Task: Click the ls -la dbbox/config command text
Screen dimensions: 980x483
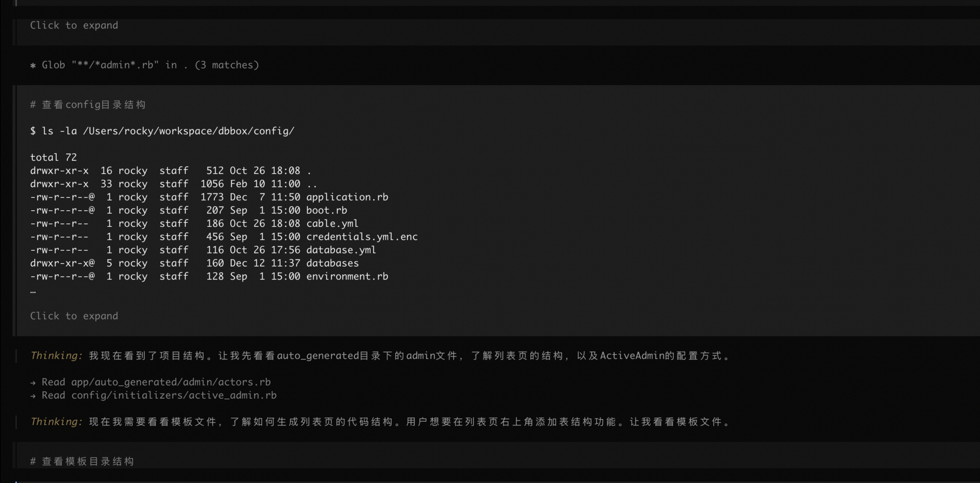Action: [167, 132]
